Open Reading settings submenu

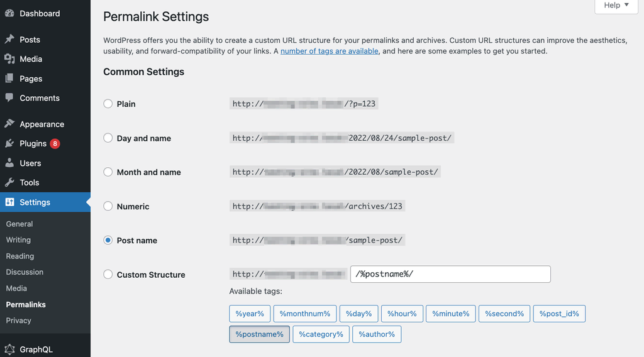pyautogui.click(x=19, y=256)
